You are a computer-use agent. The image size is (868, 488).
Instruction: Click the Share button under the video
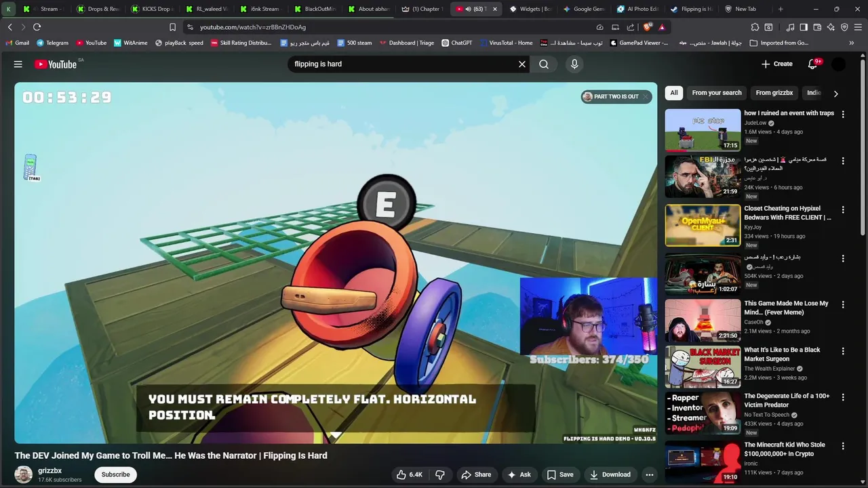(476, 474)
